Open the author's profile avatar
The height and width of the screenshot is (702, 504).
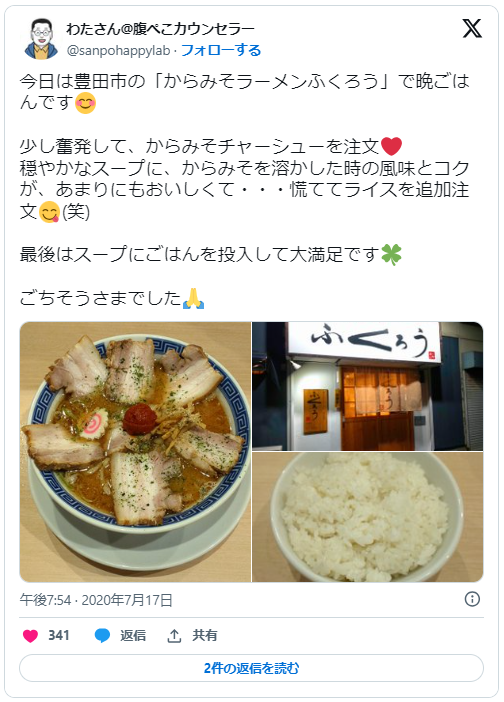point(41,39)
